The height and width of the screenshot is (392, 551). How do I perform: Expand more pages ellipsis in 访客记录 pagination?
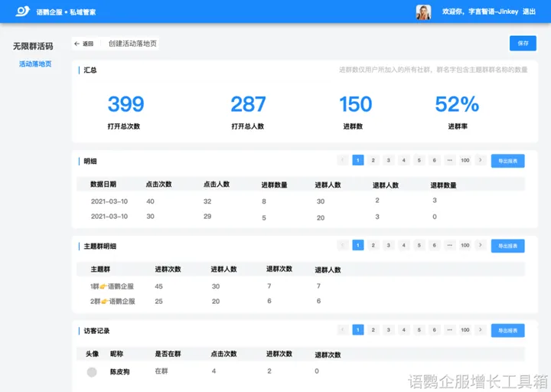[x=448, y=330]
